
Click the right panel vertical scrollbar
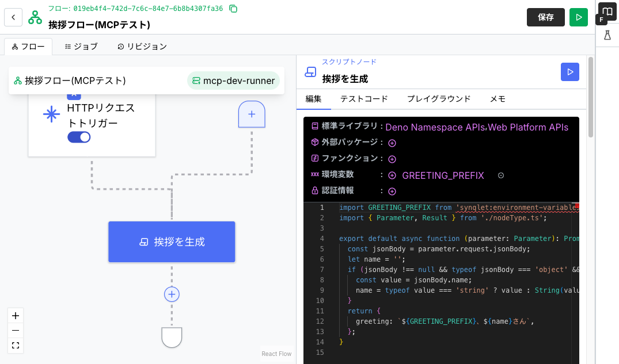[x=591, y=97]
